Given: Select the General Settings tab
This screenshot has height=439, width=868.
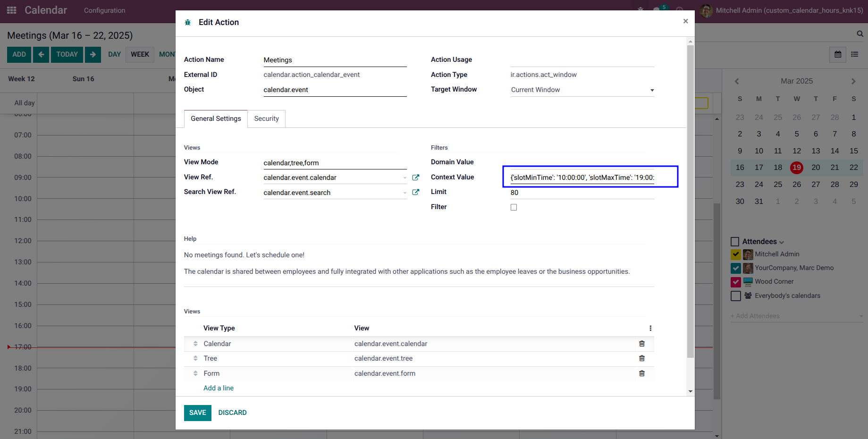Looking at the screenshot, I should [216, 118].
